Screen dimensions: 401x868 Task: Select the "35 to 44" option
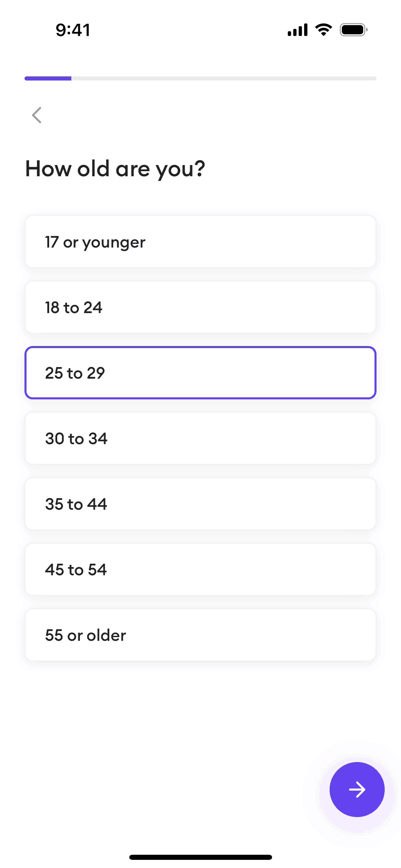click(x=201, y=504)
